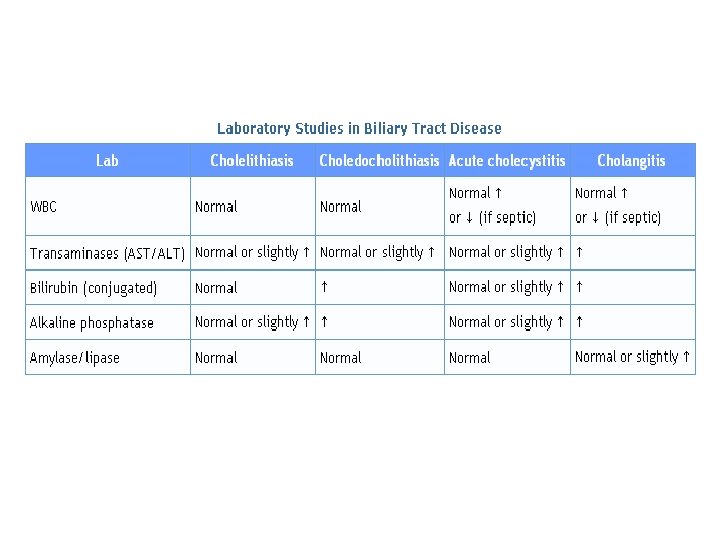
Task: Select Amylase/lipase value under Cholangitis
Action: [632, 357]
